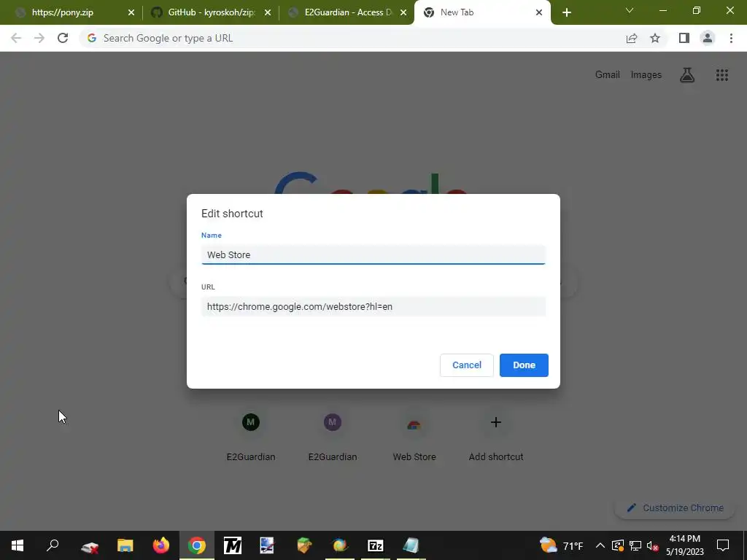Close the https://pony.zip tab
Screen dimensions: 747x560
[131, 12]
